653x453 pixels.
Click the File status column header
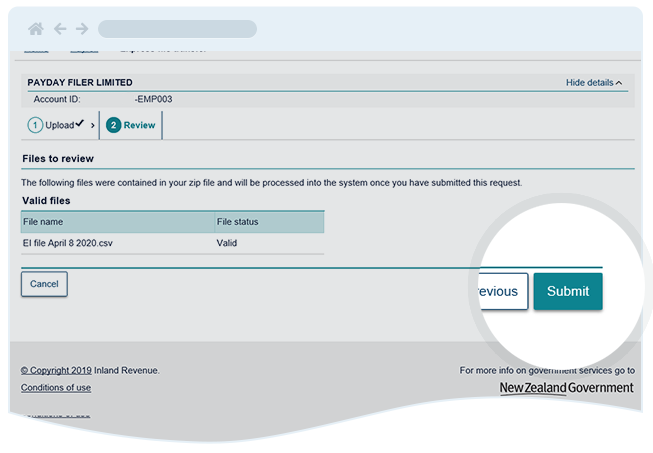pos(238,221)
